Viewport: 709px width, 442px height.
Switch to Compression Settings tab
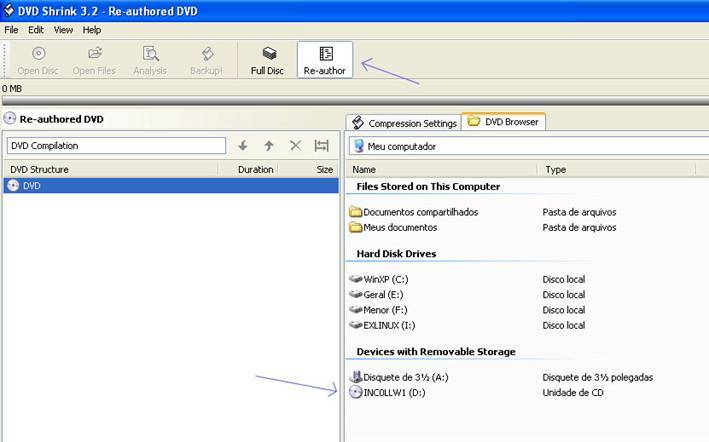pyautogui.click(x=404, y=122)
